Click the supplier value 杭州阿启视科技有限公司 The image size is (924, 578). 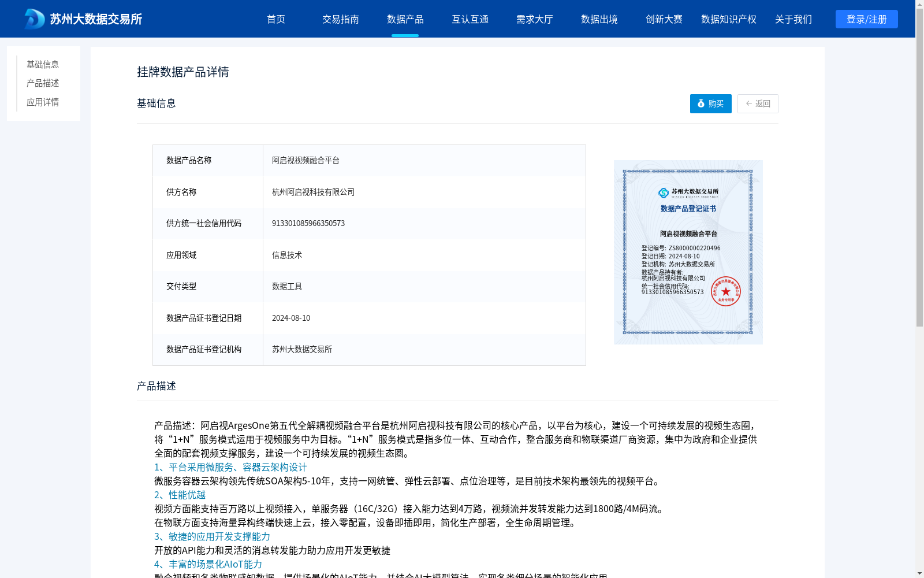coord(313,192)
